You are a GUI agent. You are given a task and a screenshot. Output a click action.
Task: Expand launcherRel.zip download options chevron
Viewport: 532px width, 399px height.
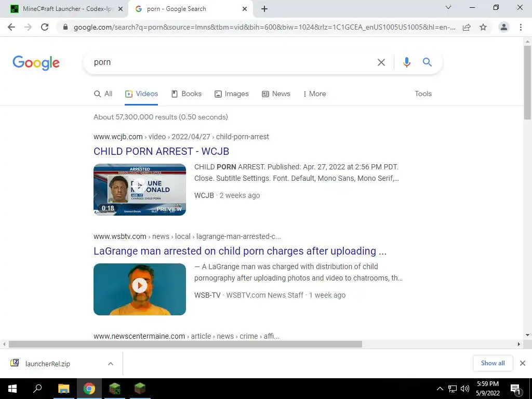[x=111, y=364]
